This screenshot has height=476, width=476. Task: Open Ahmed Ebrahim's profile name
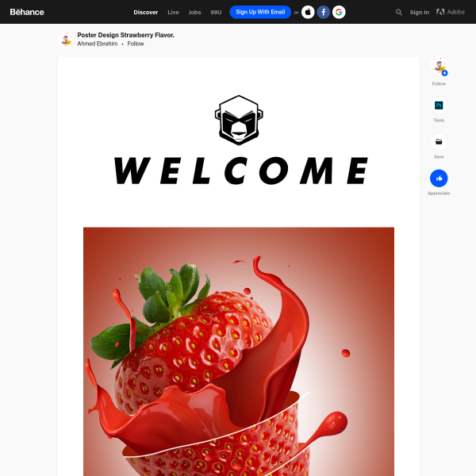[x=97, y=44]
